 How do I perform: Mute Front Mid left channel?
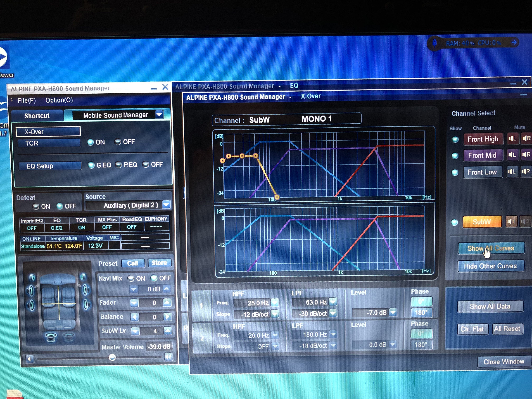512,155
